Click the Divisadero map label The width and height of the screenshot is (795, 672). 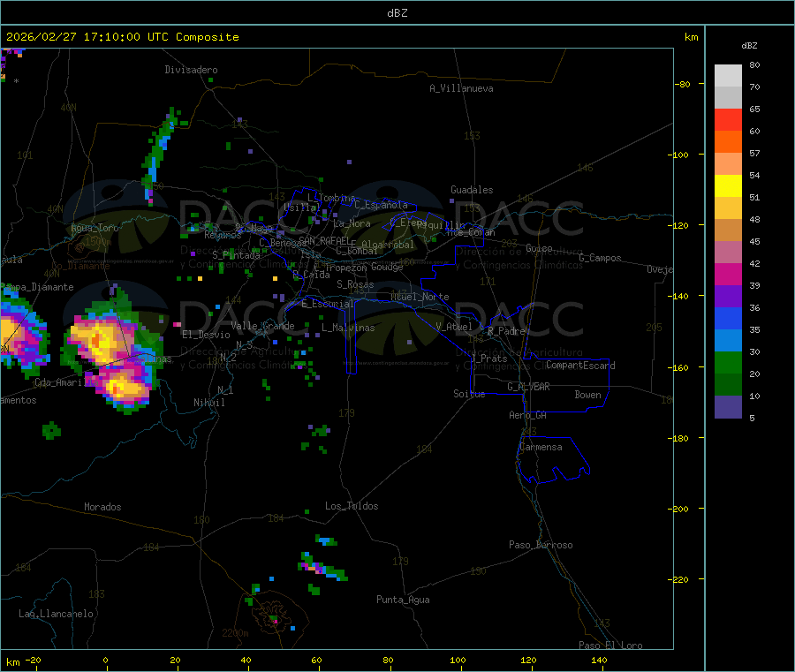tap(191, 70)
